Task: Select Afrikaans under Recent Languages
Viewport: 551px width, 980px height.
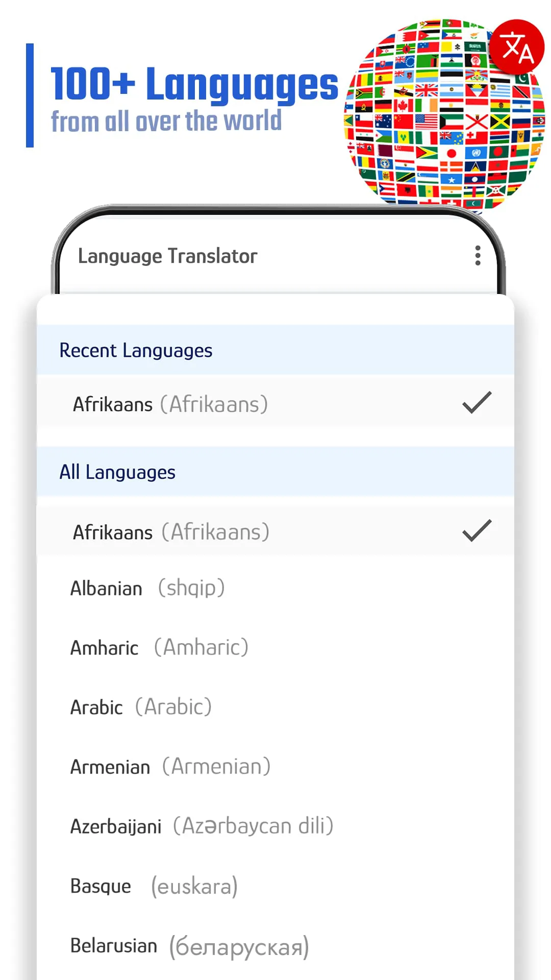Action: click(170, 404)
